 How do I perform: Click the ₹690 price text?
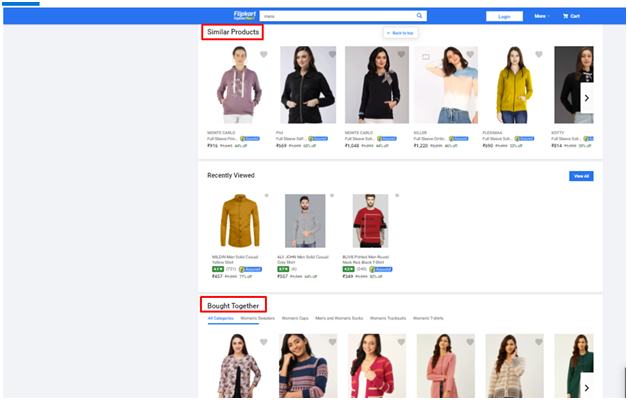[488, 146]
